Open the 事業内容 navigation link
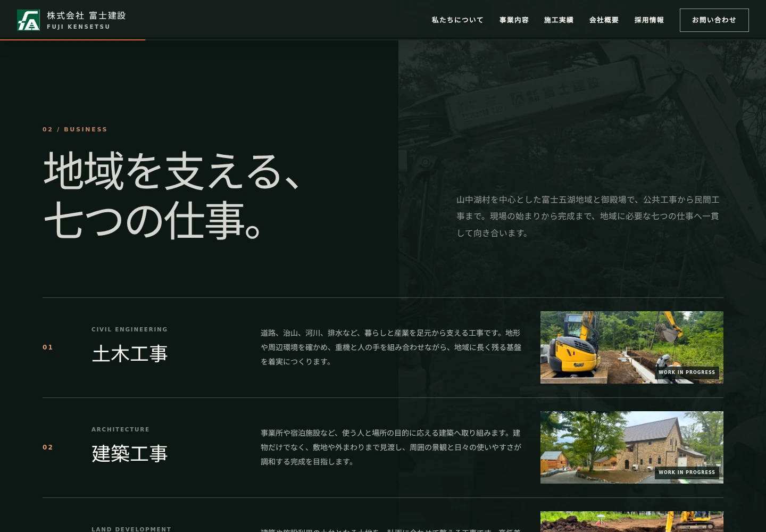 [x=514, y=20]
